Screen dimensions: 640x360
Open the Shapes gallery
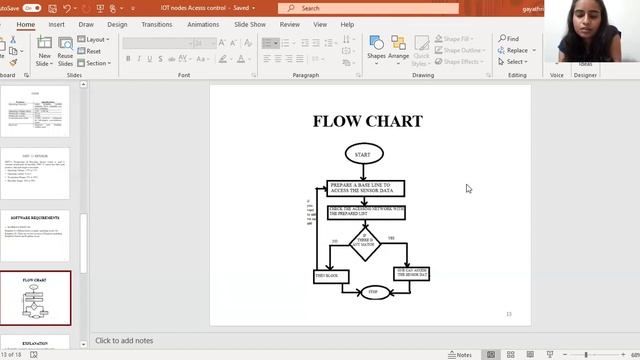[x=376, y=50]
